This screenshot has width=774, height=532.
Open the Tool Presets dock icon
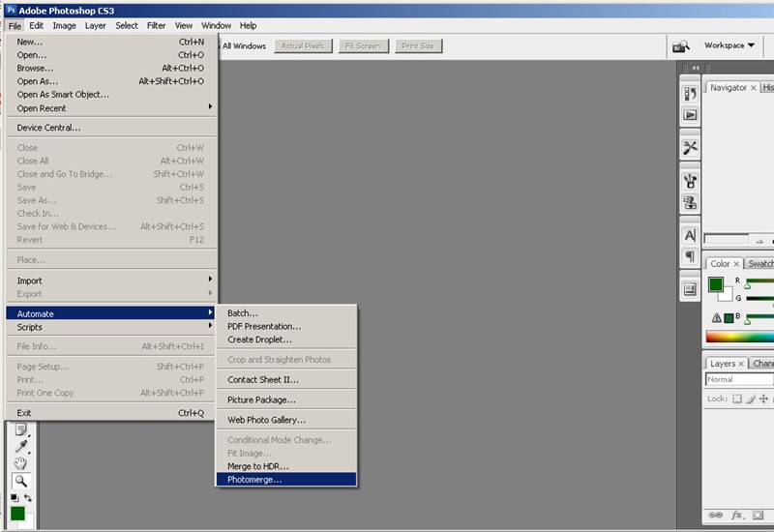[x=690, y=148]
